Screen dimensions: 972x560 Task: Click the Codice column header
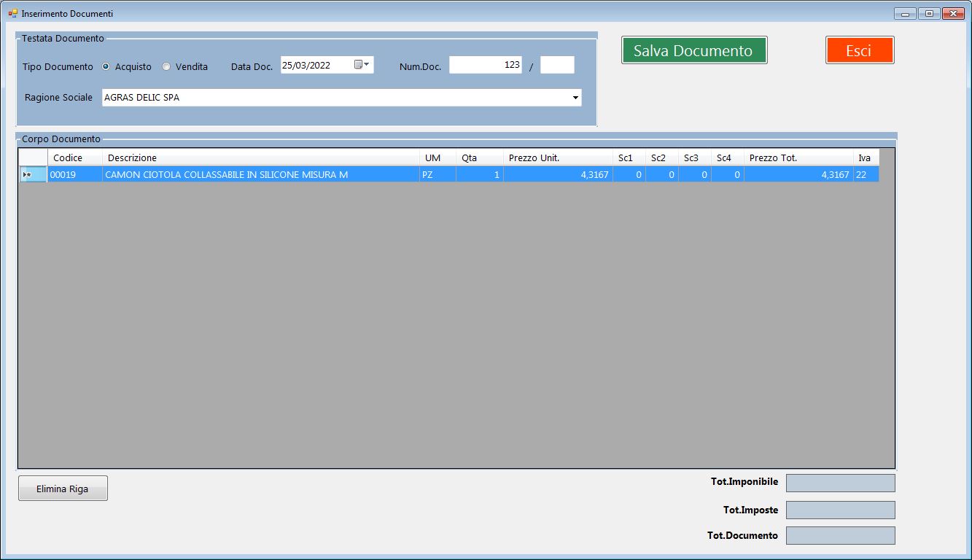click(x=75, y=158)
